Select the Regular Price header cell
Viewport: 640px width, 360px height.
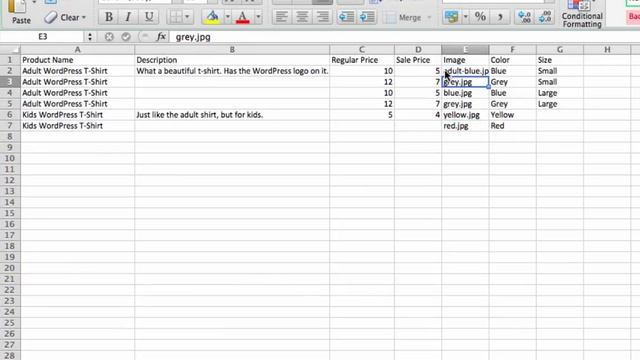coord(362,60)
